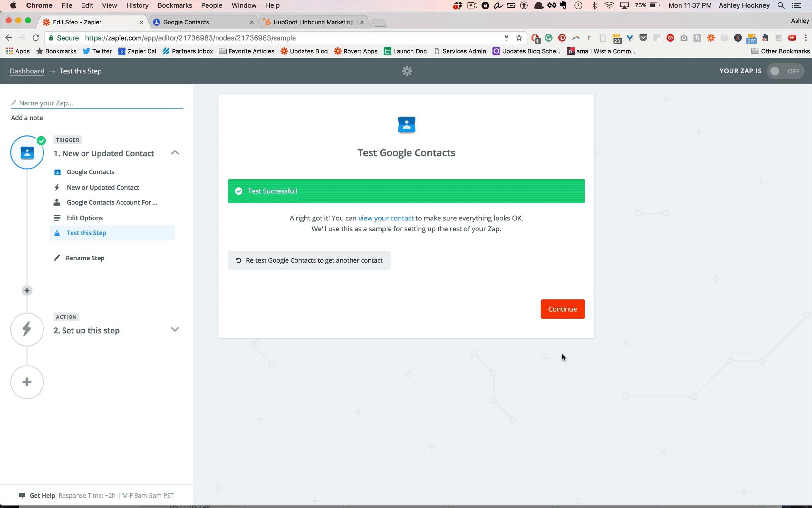812x508 pixels.
Task: Click the large plus circle to add step
Action: tap(27, 382)
